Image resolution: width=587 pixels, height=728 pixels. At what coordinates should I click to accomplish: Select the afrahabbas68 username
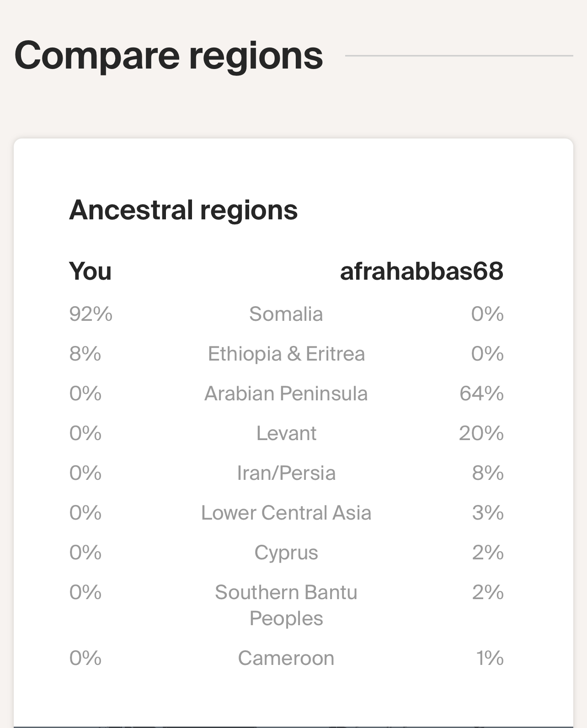pos(422,271)
